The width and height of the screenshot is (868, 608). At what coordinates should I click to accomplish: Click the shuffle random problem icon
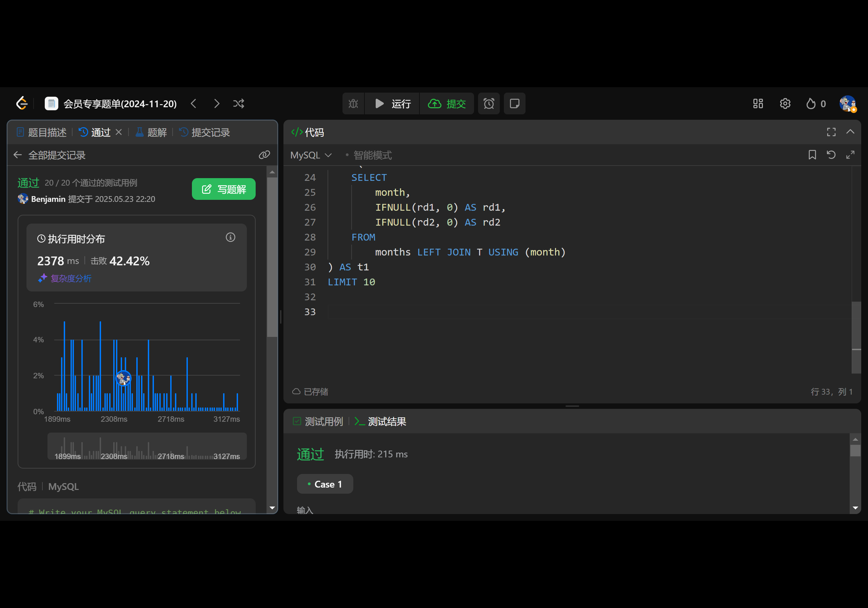239,104
